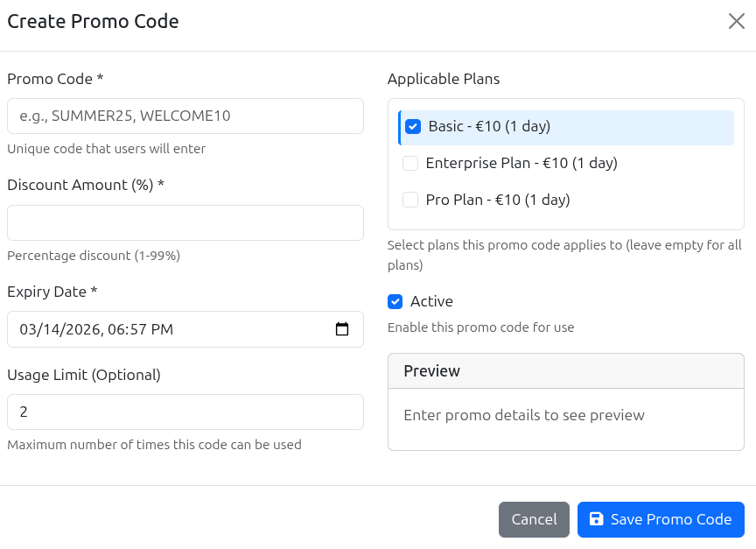This screenshot has height=549, width=756.
Task: Click the Pro Plan label text
Action: [497, 200]
